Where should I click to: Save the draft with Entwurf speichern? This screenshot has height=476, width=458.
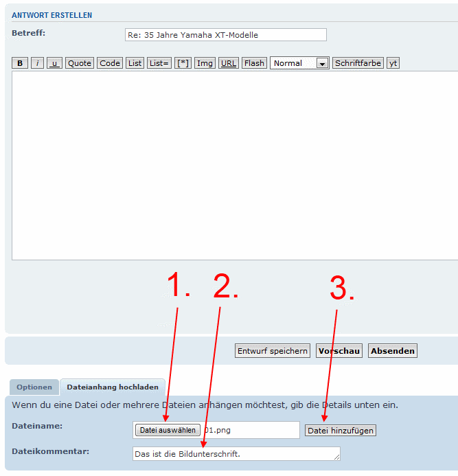tap(273, 351)
